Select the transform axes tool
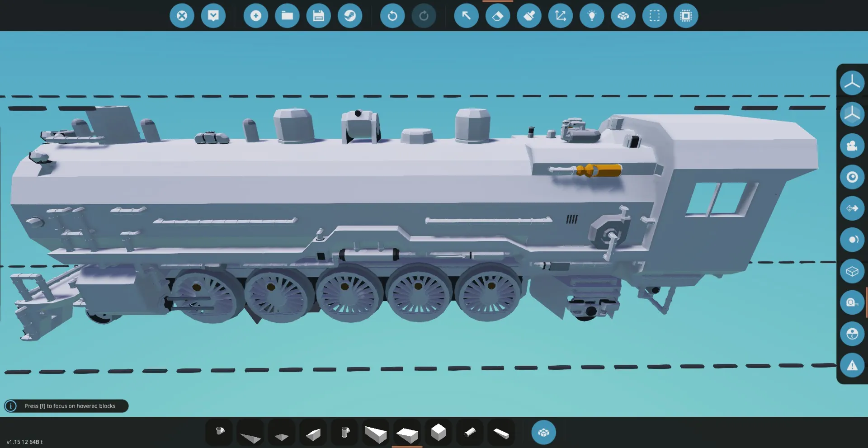This screenshot has width=868, height=448. [x=560, y=16]
